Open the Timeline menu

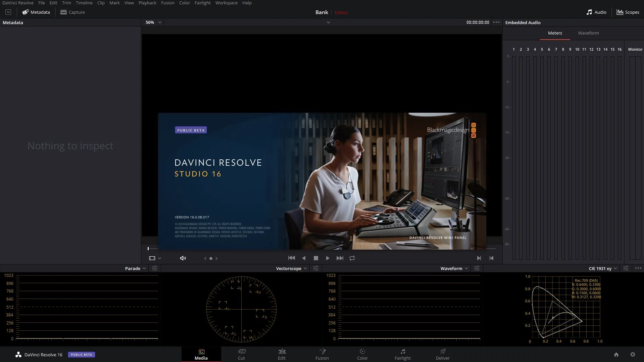point(84,3)
